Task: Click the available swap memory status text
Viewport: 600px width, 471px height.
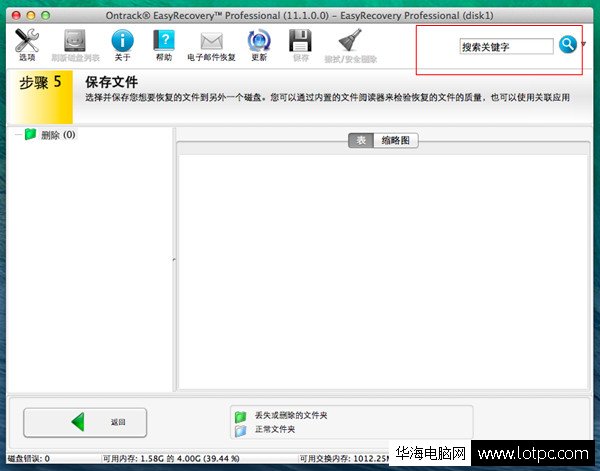Action: (x=344, y=458)
